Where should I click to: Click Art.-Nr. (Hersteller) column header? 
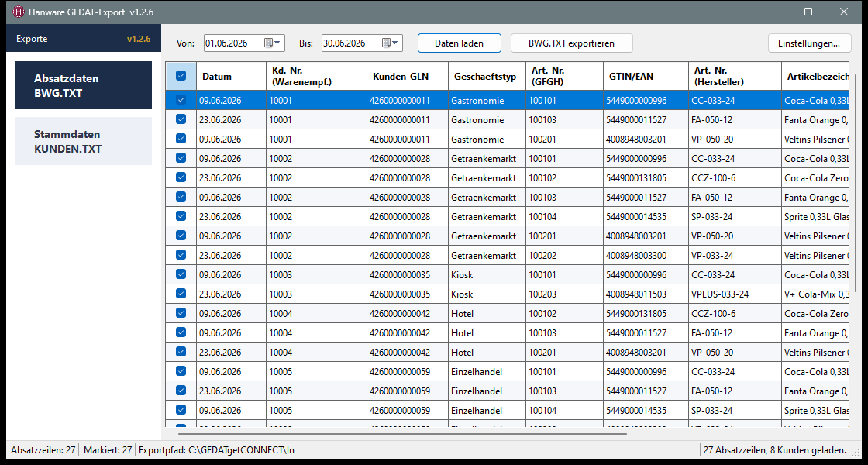point(735,77)
